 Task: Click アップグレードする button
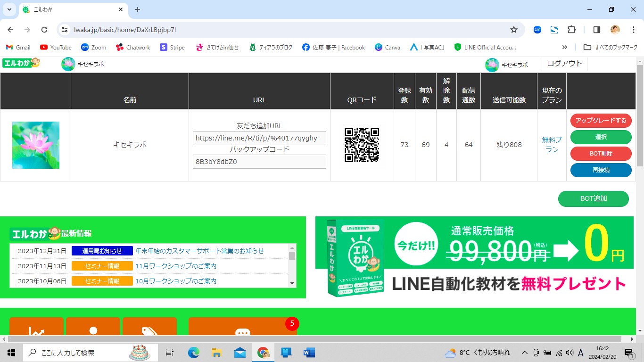coord(601,121)
